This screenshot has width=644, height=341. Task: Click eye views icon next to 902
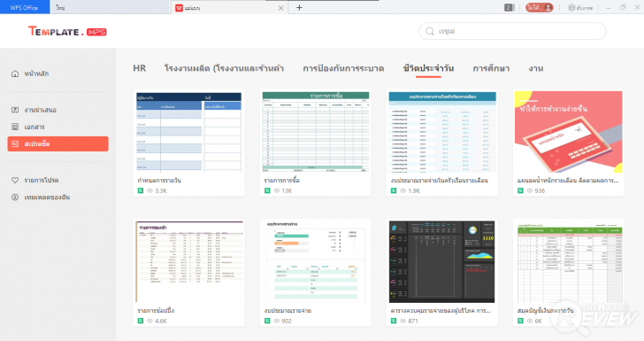pos(276,321)
